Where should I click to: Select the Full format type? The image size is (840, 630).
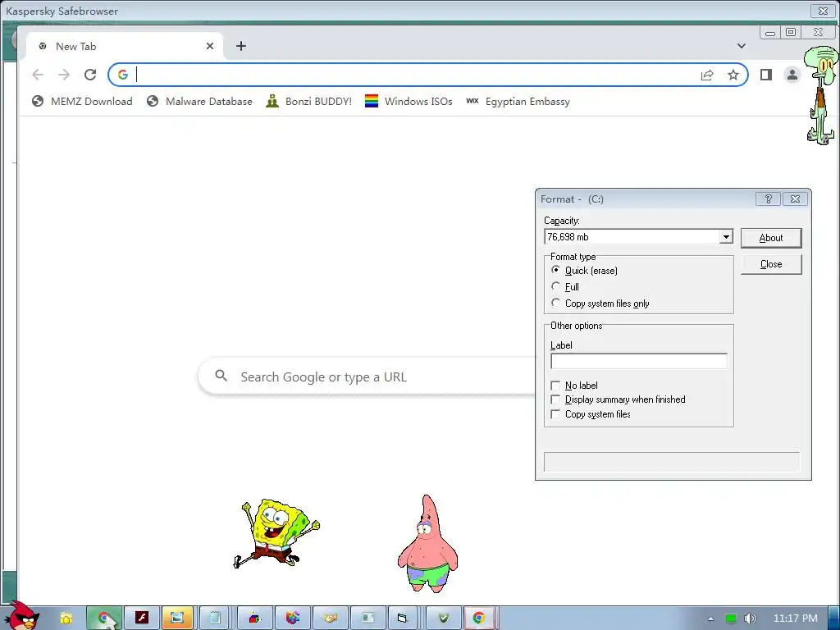pyautogui.click(x=555, y=286)
